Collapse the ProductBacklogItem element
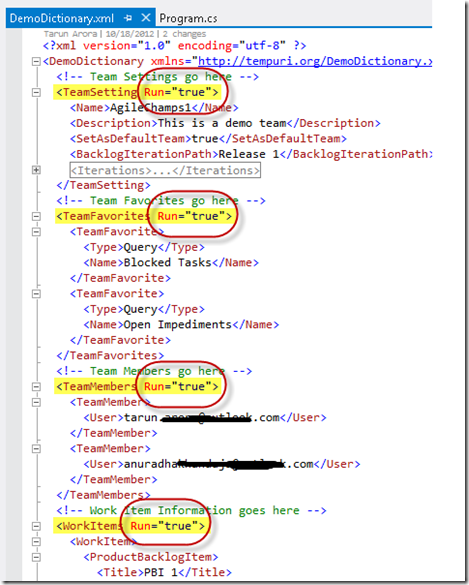The height and width of the screenshot is (585, 469). point(36,557)
